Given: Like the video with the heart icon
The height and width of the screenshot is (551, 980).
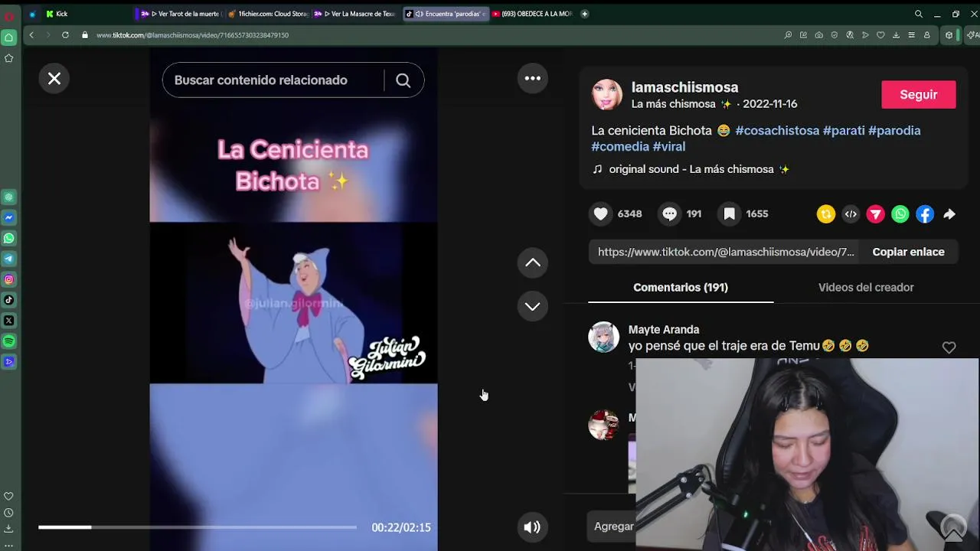Looking at the screenshot, I should coord(601,214).
